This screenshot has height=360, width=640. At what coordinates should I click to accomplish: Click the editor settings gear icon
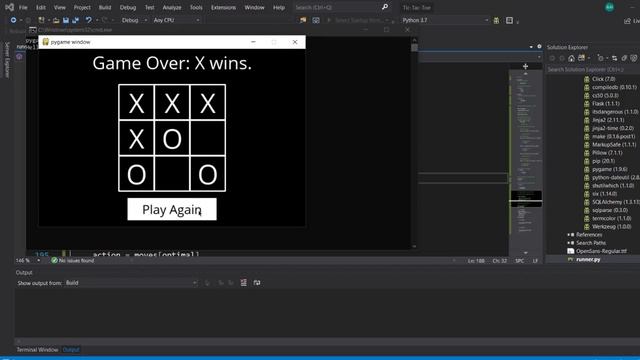pyautogui.click(x=539, y=47)
